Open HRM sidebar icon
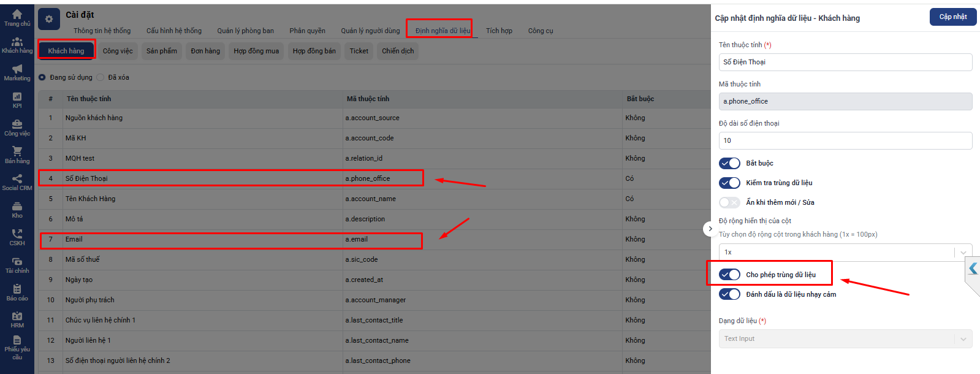This screenshot has height=374, width=980. click(x=17, y=316)
